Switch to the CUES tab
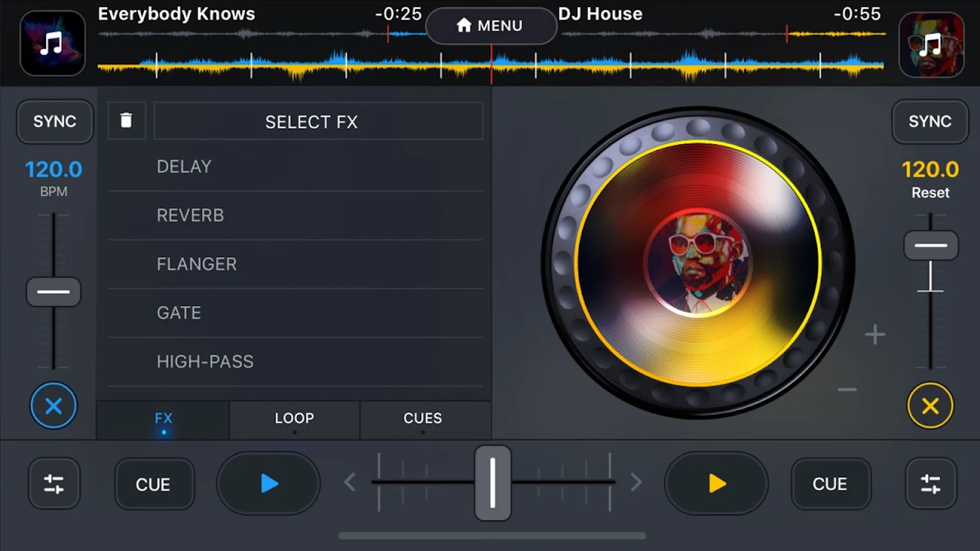 pyautogui.click(x=423, y=419)
